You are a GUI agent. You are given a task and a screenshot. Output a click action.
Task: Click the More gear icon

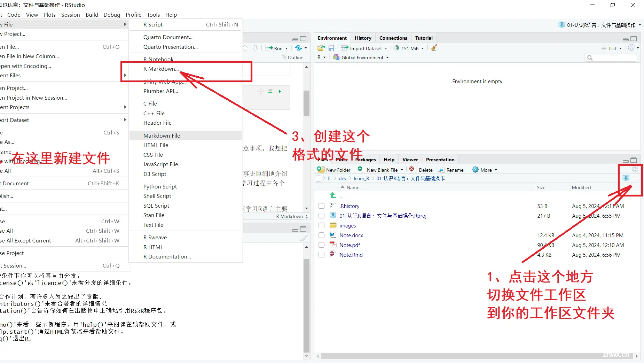pyautogui.click(x=475, y=170)
